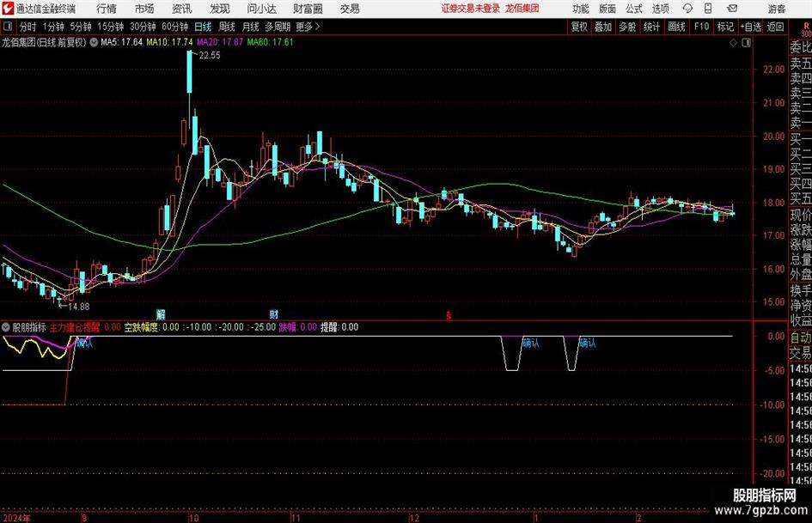
Task: Click the 解 event marker on chart
Action: 161,314
